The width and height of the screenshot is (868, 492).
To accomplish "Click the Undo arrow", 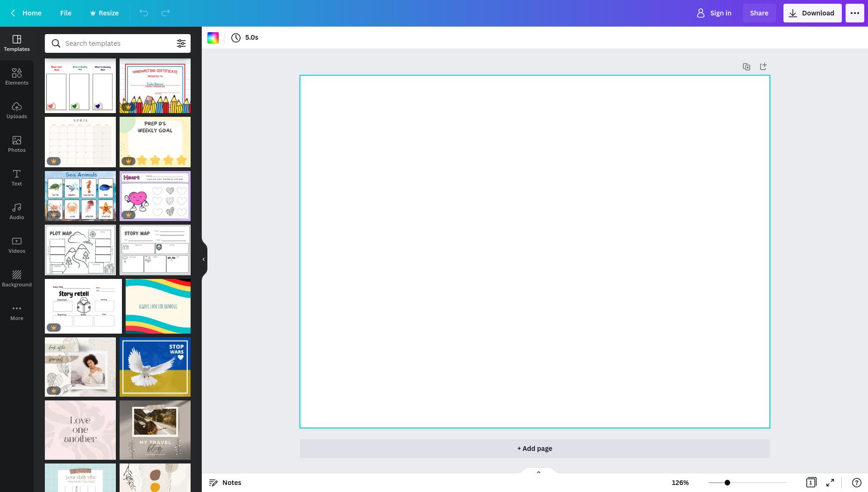I will [144, 13].
